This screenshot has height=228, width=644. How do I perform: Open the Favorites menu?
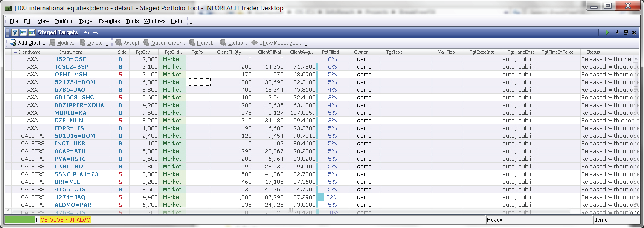[x=109, y=21]
